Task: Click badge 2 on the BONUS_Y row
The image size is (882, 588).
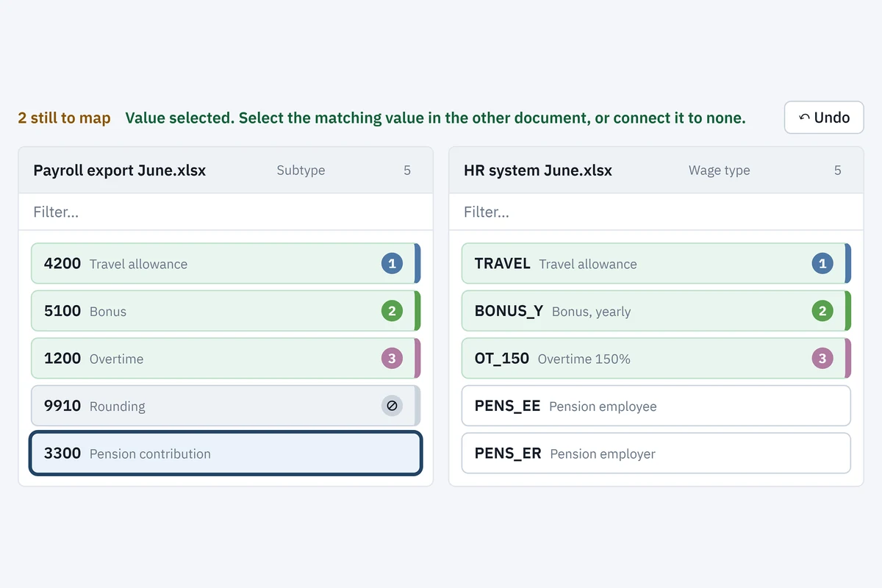Action: tap(822, 311)
